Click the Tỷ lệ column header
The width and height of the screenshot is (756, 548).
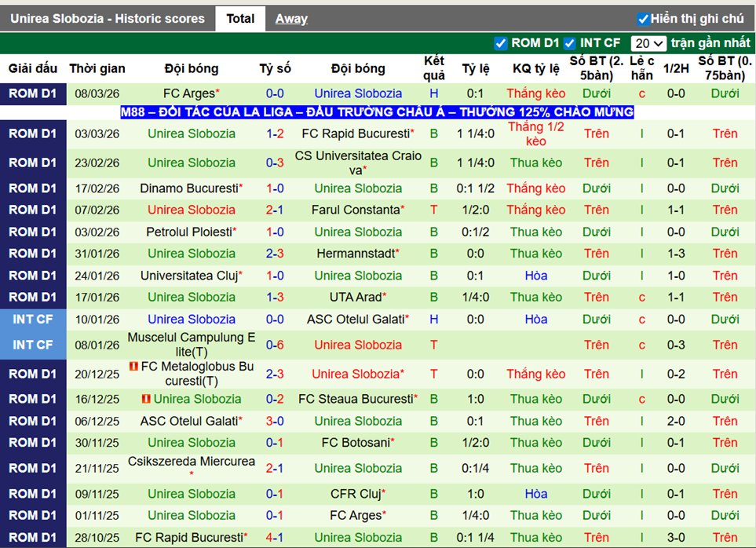click(475, 68)
